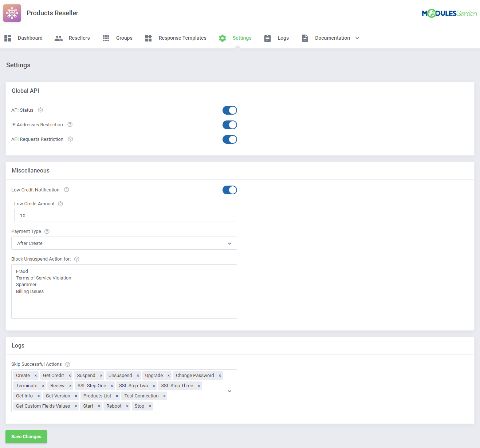Remove the Test Connection tag
Image resolution: width=480 pixels, height=448 pixels.
[164, 396]
